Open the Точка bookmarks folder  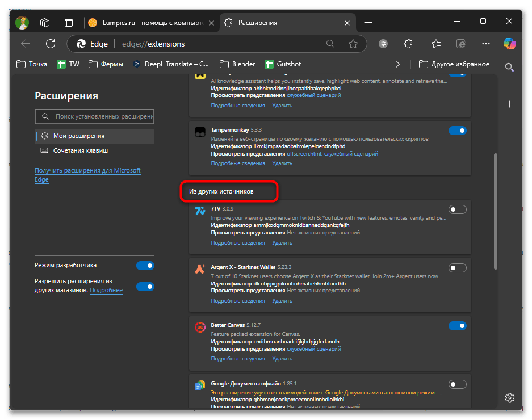click(x=32, y=64)
